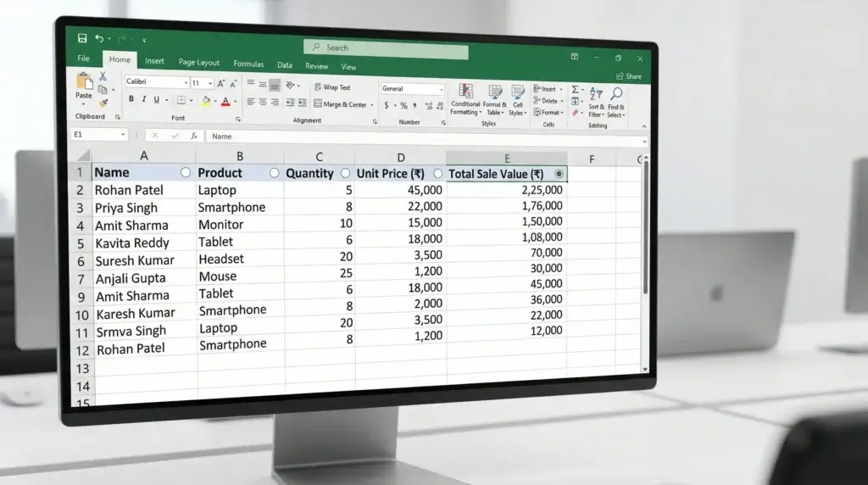Decrease font size with the small A icon
Image resolution: width=868 pixels, height=485 pixels.
[233, 84]
